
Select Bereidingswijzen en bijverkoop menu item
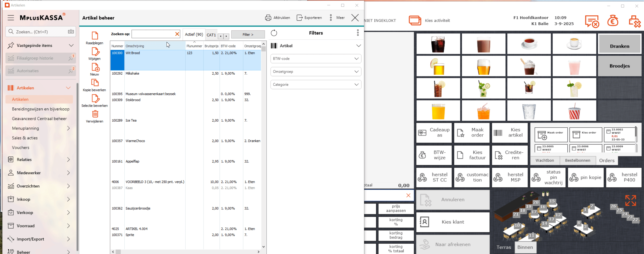[x=41, y=109]
